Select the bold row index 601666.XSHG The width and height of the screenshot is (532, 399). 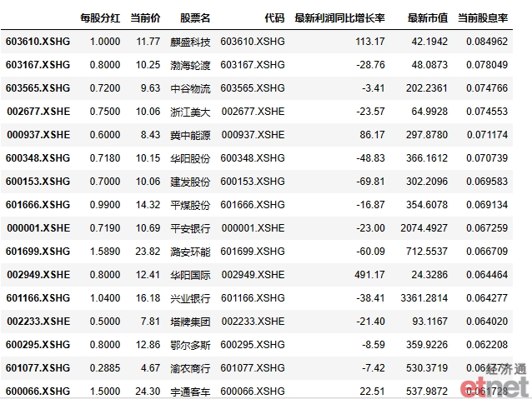click(x=38, y=205)
